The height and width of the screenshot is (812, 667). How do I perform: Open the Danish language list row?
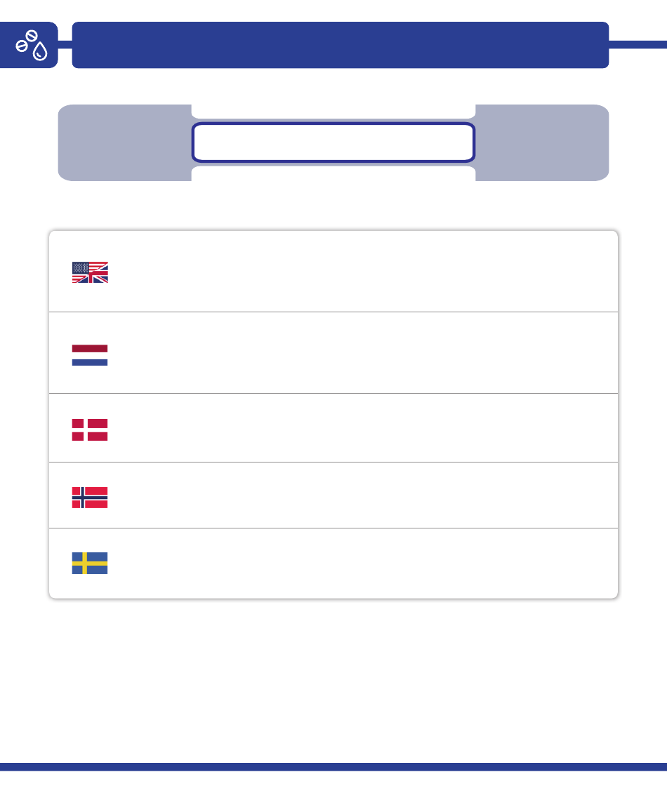(x=333, y=427)
